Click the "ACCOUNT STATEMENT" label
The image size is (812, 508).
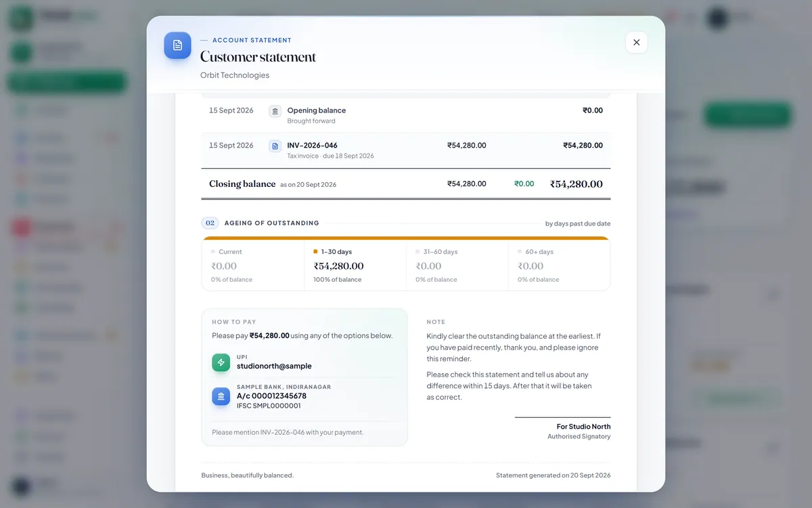252,41
